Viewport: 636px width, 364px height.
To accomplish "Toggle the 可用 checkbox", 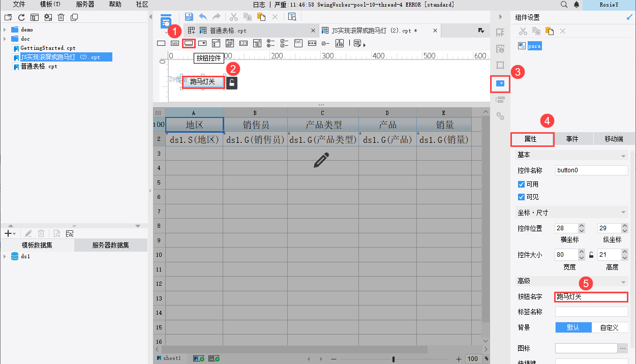I will (521, 184).
